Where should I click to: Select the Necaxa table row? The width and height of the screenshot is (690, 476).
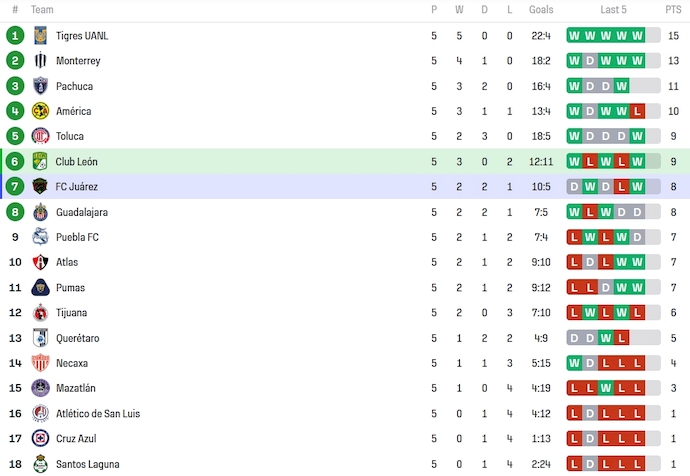[300, 363]
